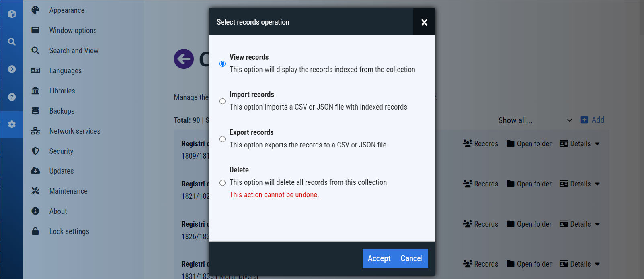The width and height of the screenshot is (644, 279).
Task: Click the Lock settings padlock icon
Action: 35,231
